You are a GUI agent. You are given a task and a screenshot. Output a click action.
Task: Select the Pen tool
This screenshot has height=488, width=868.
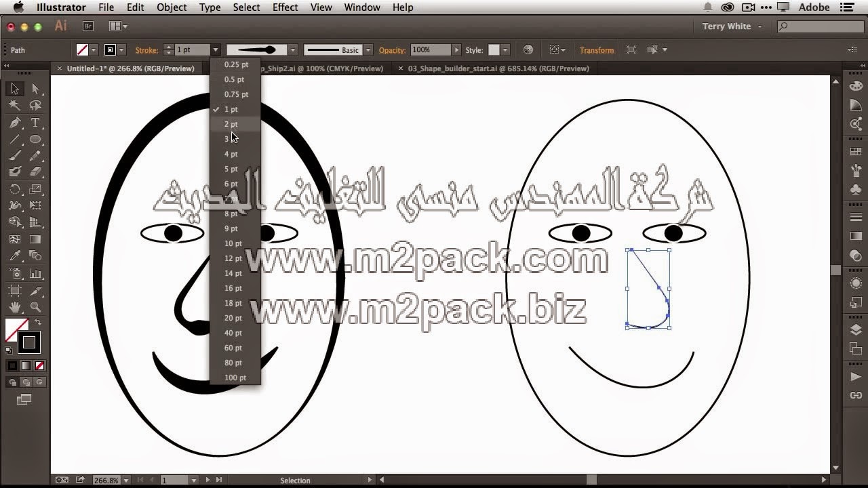15,123
